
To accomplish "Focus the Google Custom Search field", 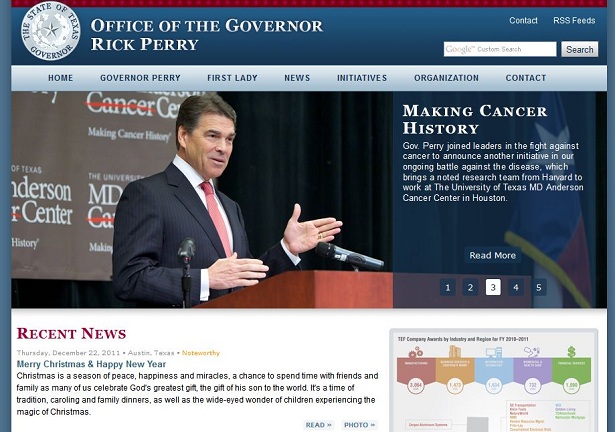I will 500,49.
